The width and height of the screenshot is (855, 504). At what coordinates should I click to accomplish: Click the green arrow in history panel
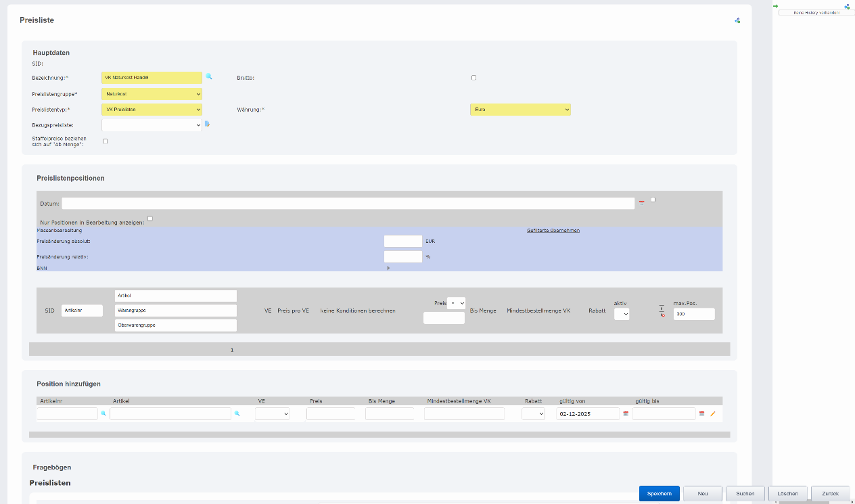tap(776, 6)
